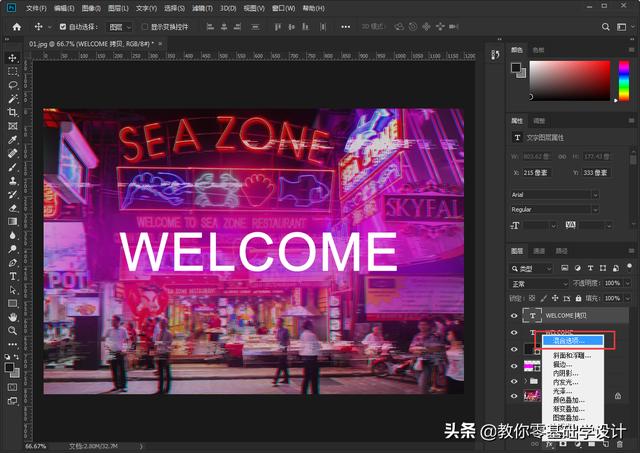The image size is (640, 453).
Task: Select the Frame tool
Action: click(x=13, y=126)
